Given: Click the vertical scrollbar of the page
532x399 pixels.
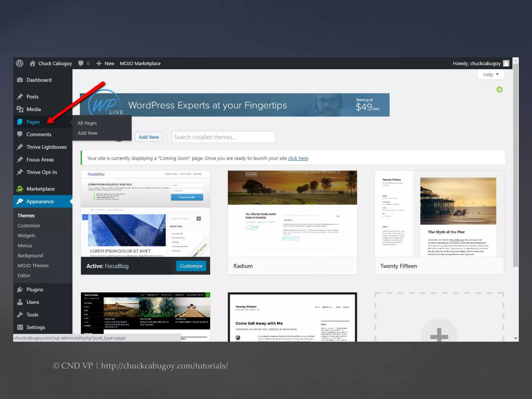Looking at the screenshot, I should pos(516,165).
